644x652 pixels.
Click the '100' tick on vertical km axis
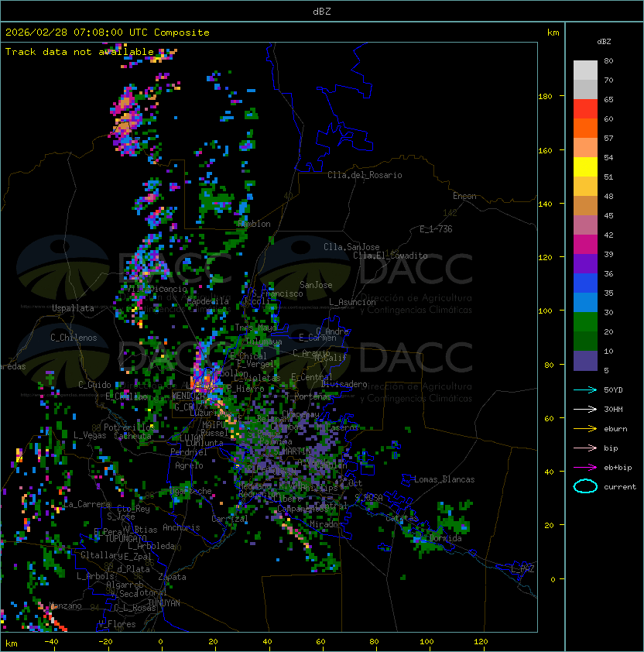tap(545, 311)
